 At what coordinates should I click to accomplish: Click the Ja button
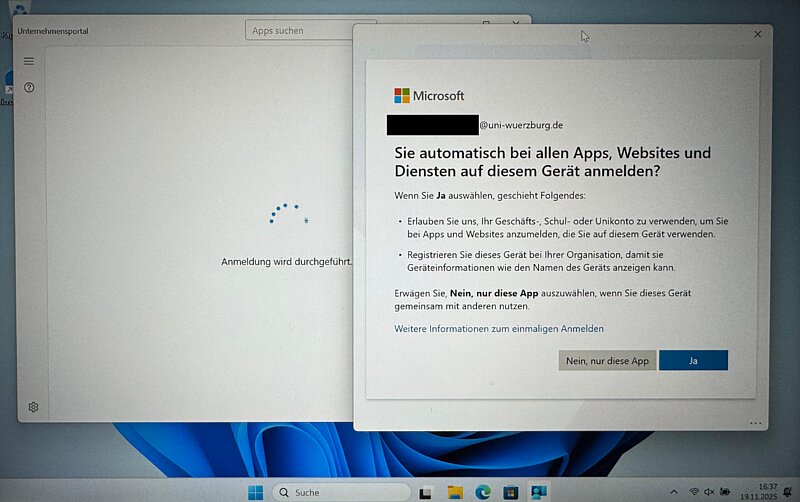(x=693, y=361)
